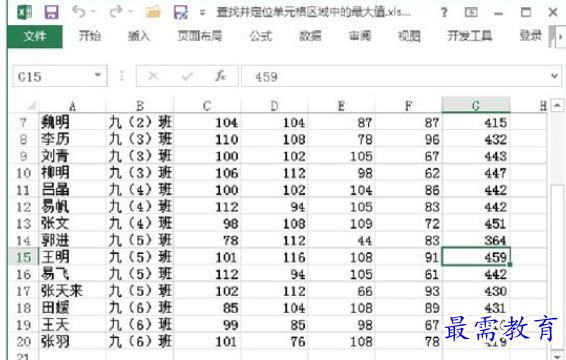Open the 页面布局 tab
This screenshot has width=566, height=360.
(x=200, y=36)
